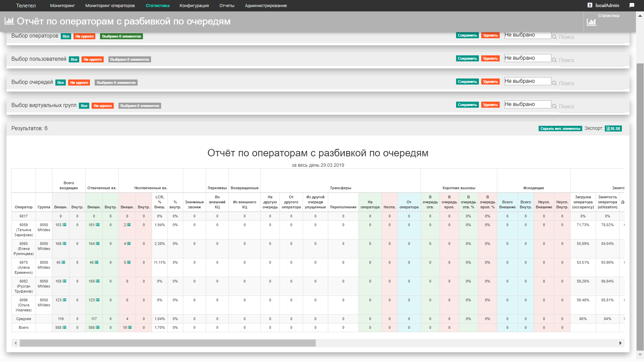Open the Отчеты menu

pyautogui.click(x=227, y=6)
